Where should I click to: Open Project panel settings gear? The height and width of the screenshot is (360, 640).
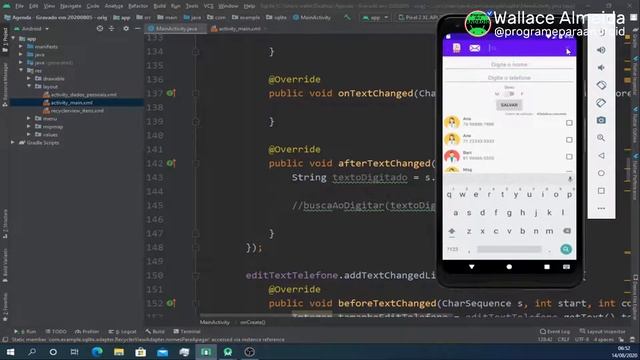click(126, 29)
